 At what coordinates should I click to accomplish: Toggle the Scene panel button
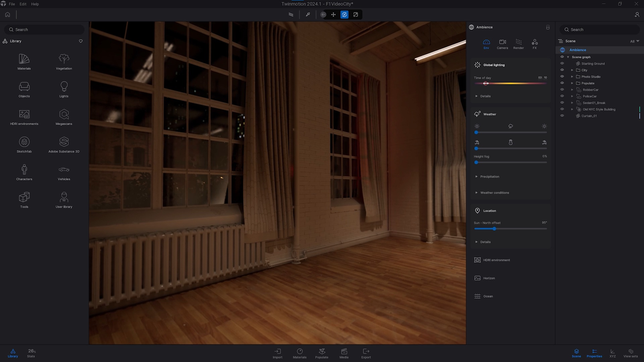576,353
